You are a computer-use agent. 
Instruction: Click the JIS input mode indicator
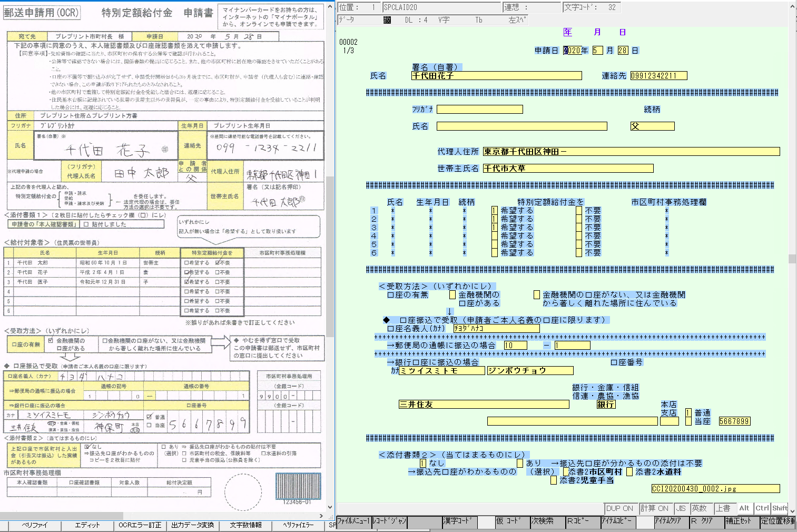pyautogui.click(x=681, y=508)
